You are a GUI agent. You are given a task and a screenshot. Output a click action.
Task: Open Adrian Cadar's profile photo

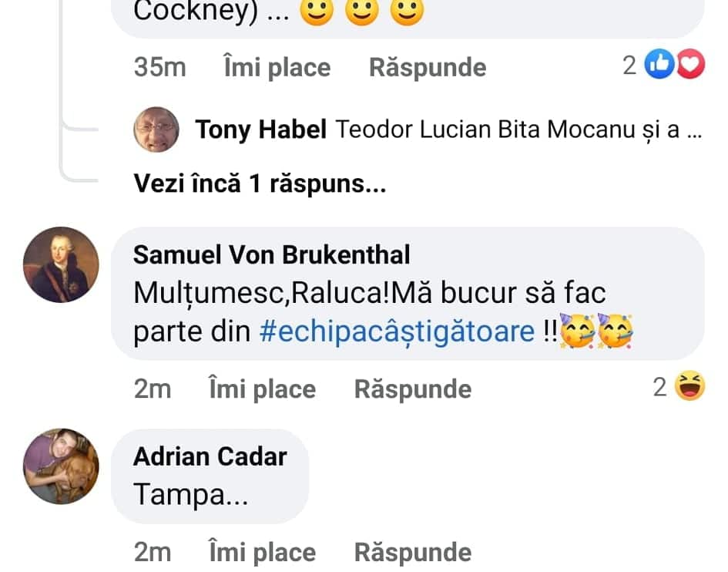tap(61, 466)
